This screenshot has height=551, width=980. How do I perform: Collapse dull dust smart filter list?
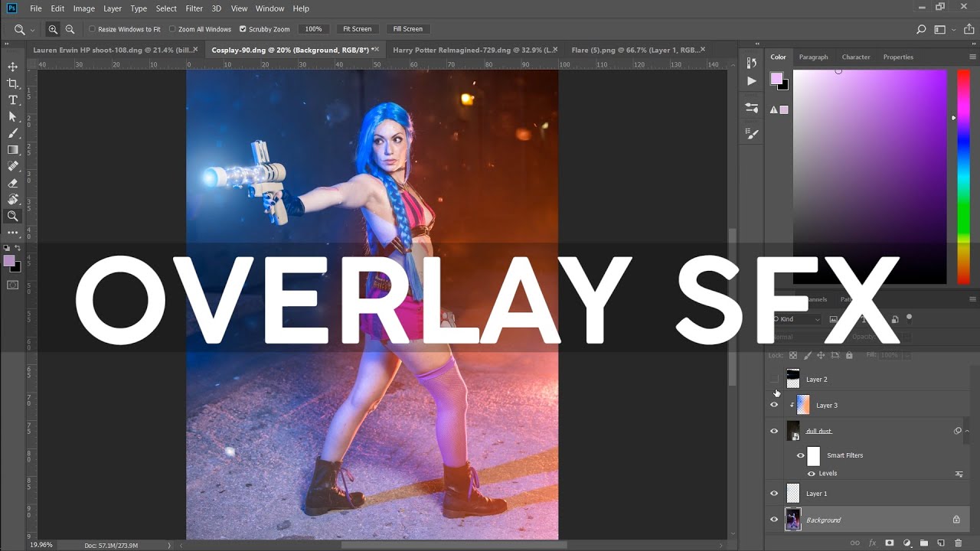click(967, 431)
